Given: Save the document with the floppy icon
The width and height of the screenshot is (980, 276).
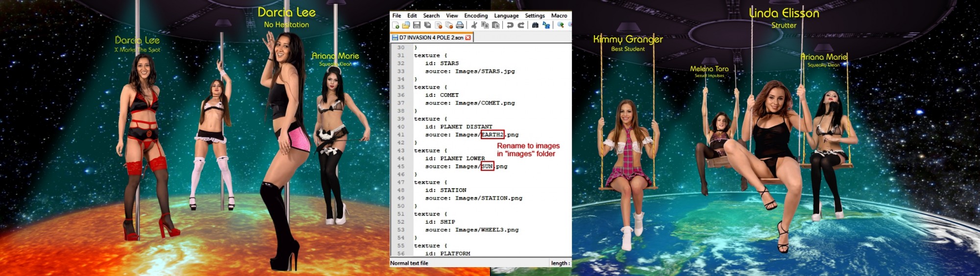Looking at the screenshot, I should (x=416, y=25).
